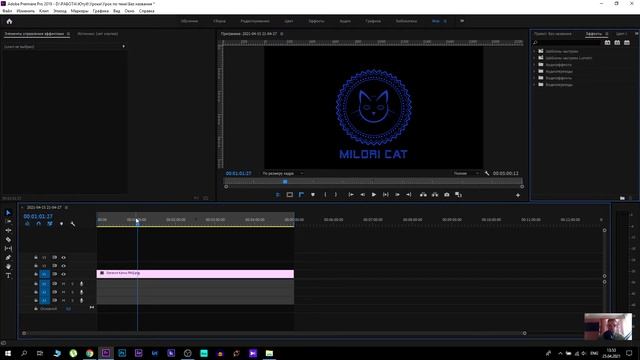Viewport: 640px width, 360px height.
Task: Click the Extract button in the program monitor
Action: 435,195
